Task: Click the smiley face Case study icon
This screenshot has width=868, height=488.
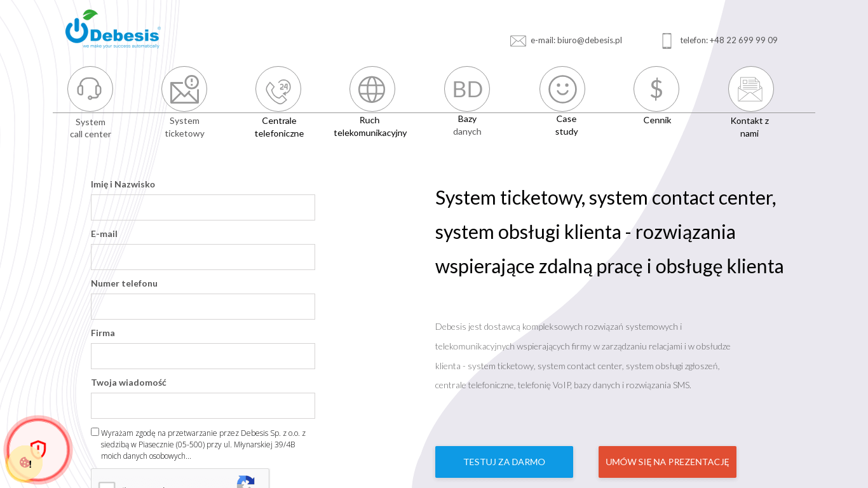Action: pyautogui.click(x=562, y=89)
